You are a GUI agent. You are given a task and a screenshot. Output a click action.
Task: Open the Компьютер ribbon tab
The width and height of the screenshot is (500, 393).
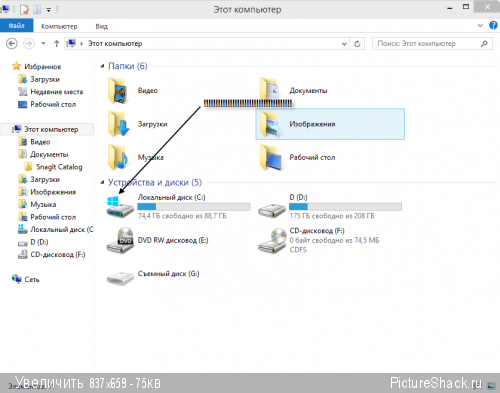pyautogui.click(x=59, y=26)
